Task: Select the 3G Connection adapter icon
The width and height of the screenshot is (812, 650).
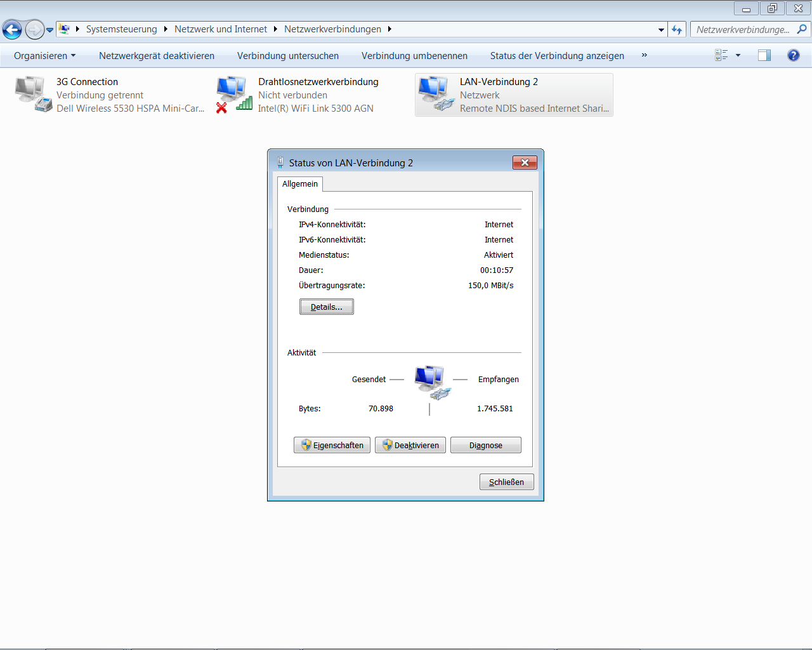Action: tap(33, 94)
